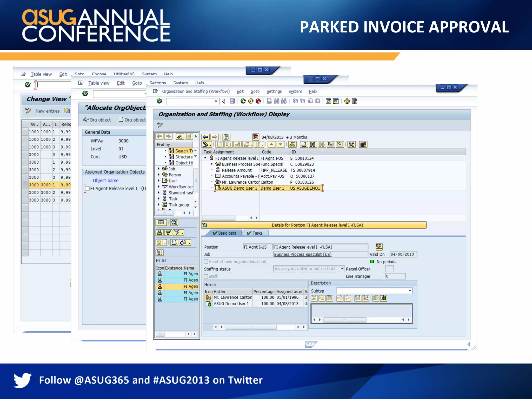Open the Help menu in front window

313,91
